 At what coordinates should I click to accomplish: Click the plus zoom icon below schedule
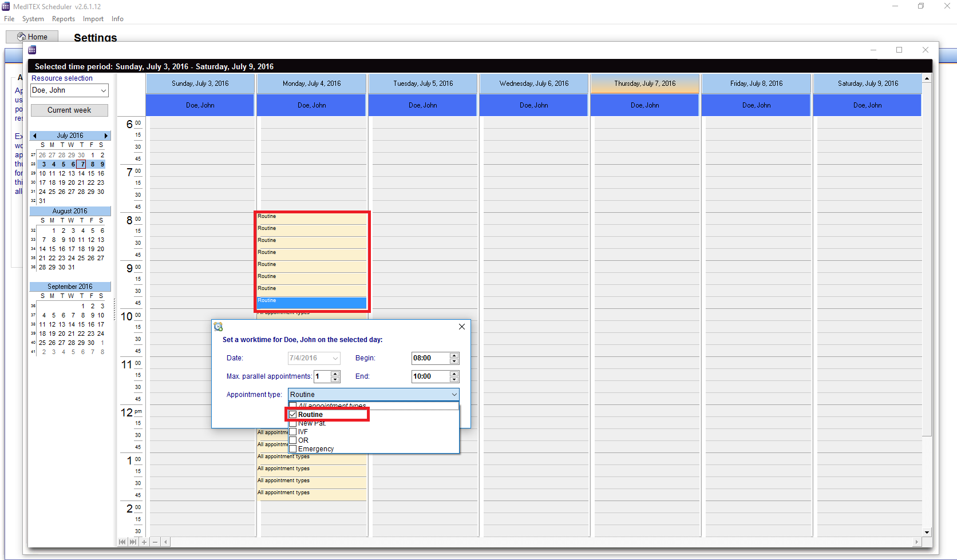click(144, 542)
